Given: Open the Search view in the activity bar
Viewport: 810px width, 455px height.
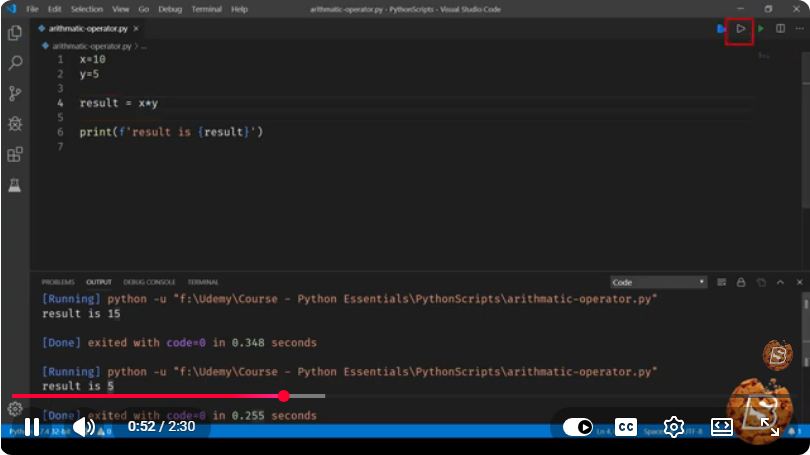Looking at the screenshot, I should (x=15, y=63).
